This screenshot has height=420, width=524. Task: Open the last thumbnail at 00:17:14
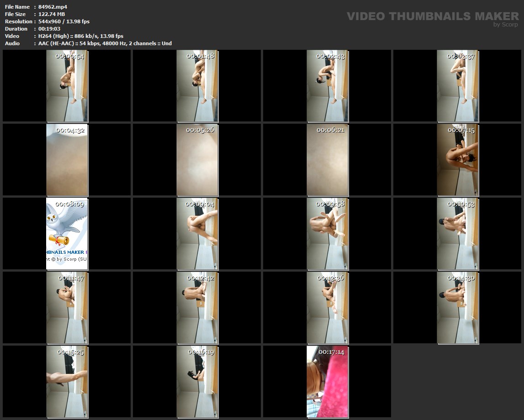(328, 382)
